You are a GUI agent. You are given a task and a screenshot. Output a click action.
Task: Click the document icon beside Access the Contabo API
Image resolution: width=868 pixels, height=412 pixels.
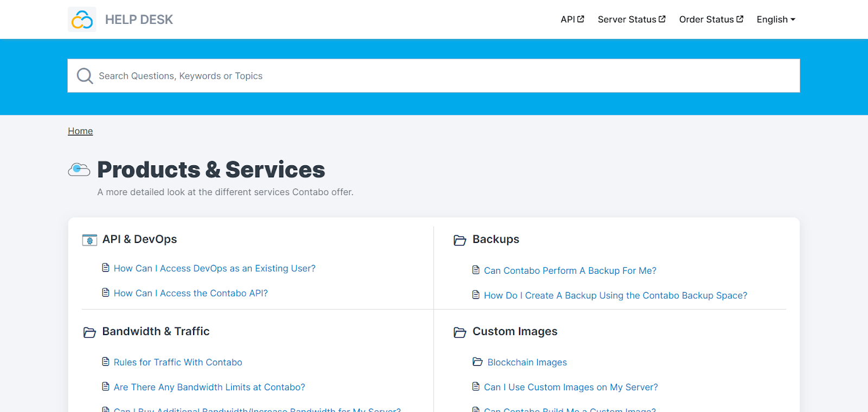(106, 293)
